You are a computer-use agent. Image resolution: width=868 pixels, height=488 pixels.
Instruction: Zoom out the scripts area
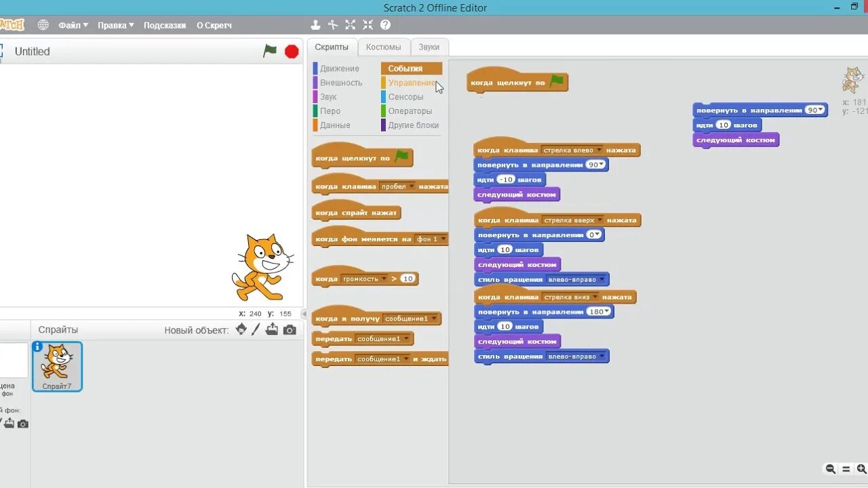point(830,469)
